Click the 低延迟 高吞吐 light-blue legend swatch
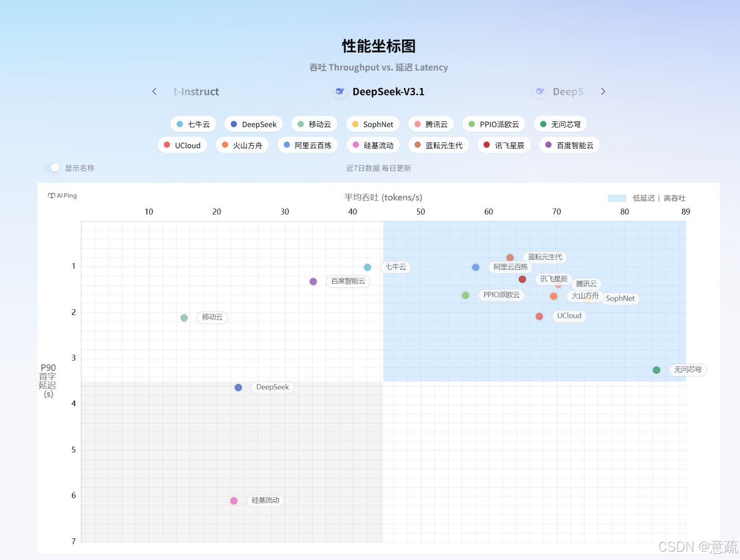The width and height of the screenshot is (740, 560). tap(617, 198)
